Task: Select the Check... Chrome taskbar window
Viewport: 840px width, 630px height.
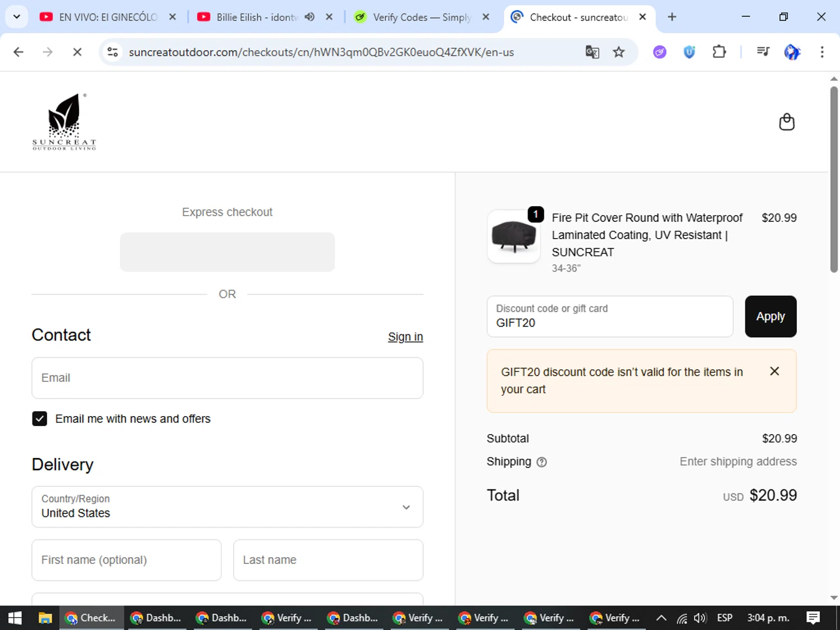Action: (91, 618)
